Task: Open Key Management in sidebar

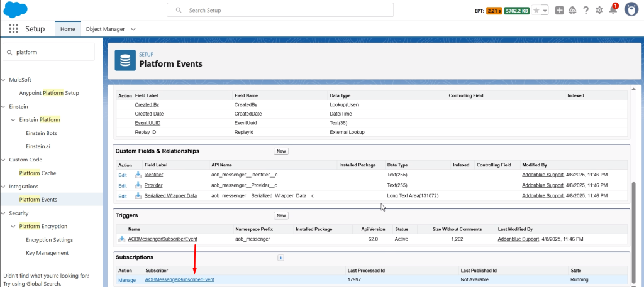Action: pyautogui.click(x=47, y=253)
